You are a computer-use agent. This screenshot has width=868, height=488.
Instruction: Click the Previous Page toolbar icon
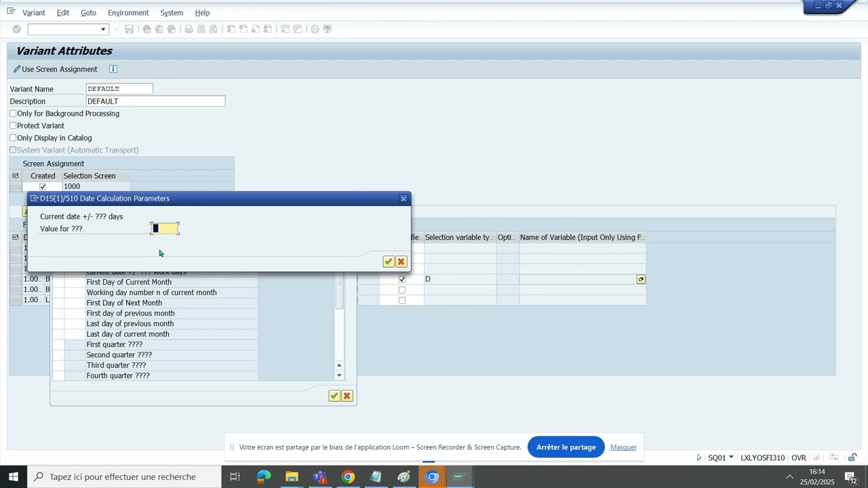coord(243,29)
